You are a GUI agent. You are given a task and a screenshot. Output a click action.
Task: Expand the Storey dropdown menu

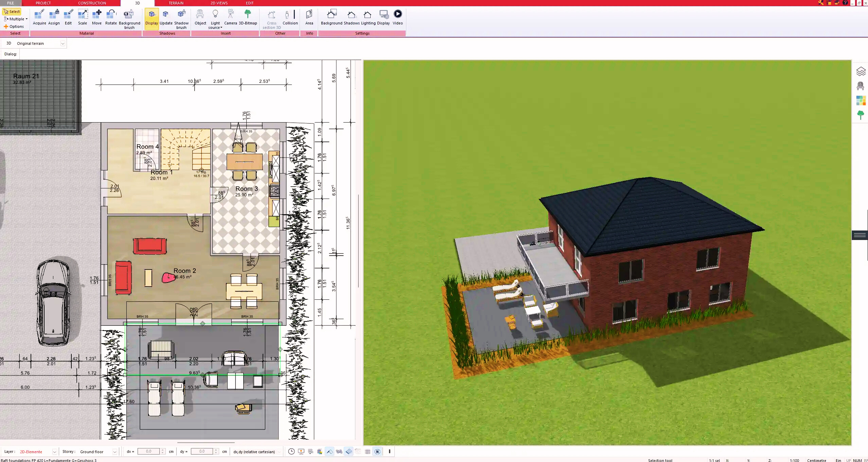click(x=114, y=452)
